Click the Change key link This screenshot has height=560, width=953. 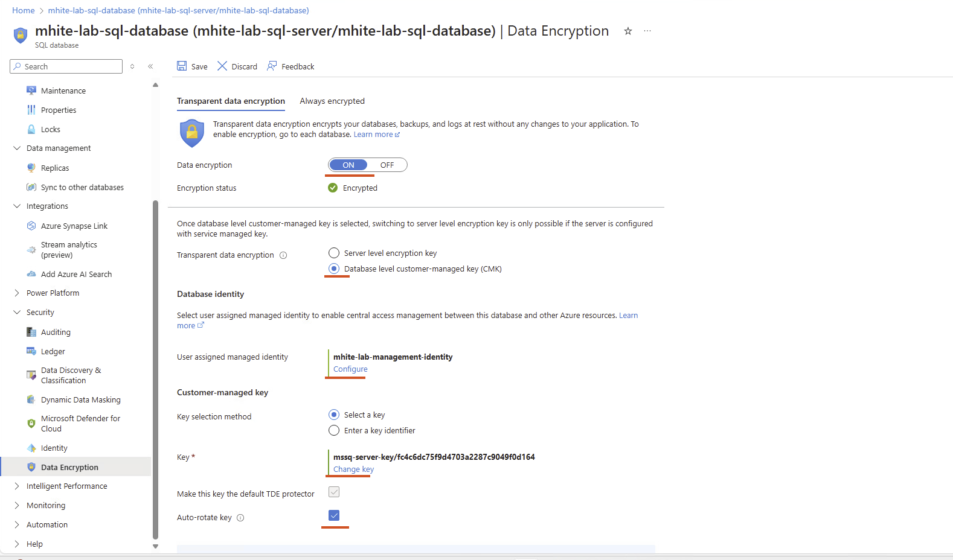353,469
